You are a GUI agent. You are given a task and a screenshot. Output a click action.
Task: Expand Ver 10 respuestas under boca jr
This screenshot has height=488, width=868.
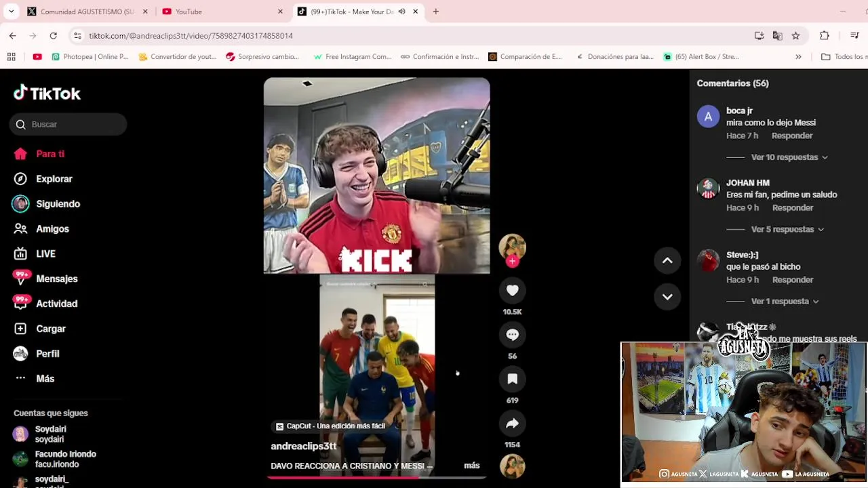coord(789,157)
